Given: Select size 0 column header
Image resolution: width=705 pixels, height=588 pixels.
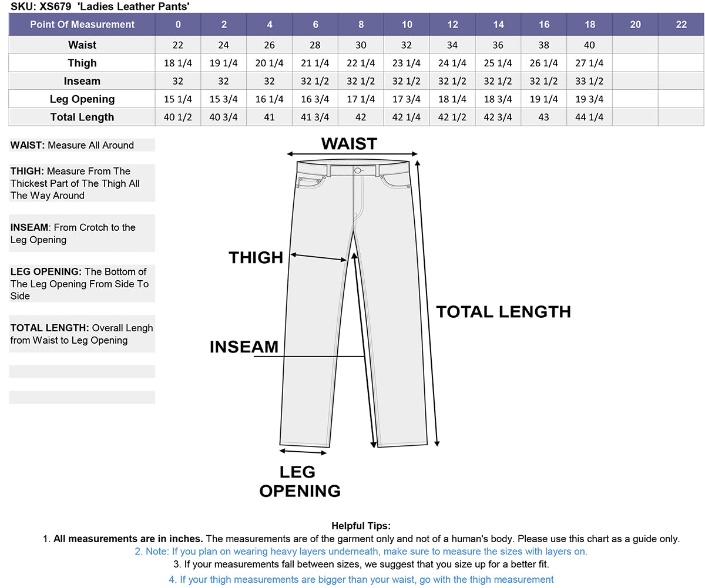Looking at the screenshot, I should pyautogui.click(x=178, y=25).
